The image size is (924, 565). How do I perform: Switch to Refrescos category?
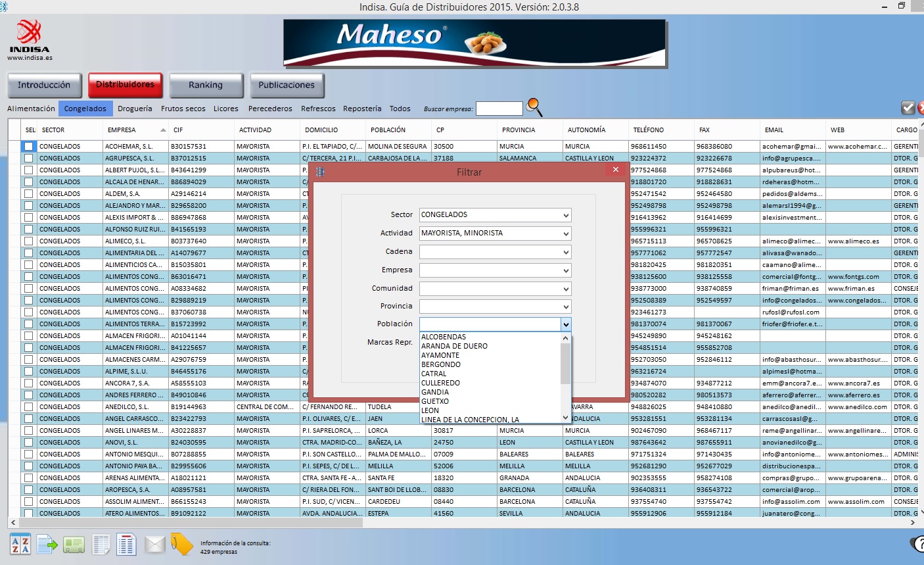(318, 109)
